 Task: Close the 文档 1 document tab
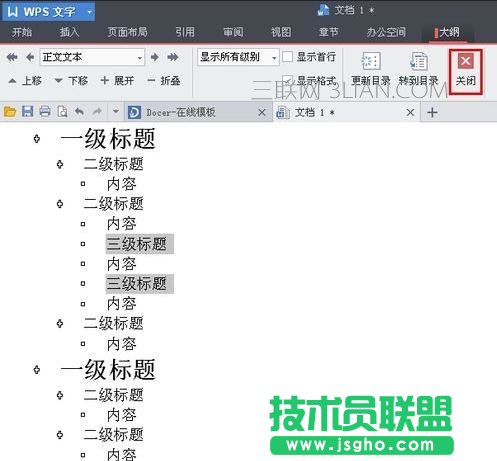pyautogui.click(x=410, y=113)
